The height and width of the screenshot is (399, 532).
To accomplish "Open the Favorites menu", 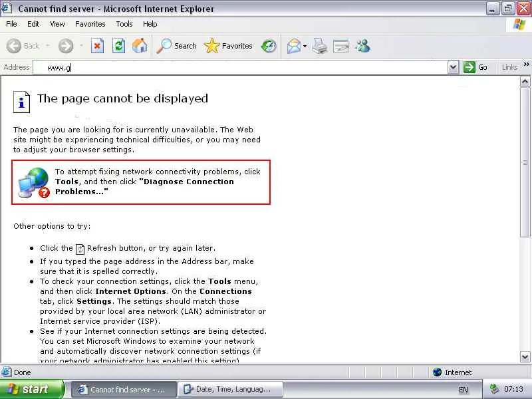I will (90, 24).
